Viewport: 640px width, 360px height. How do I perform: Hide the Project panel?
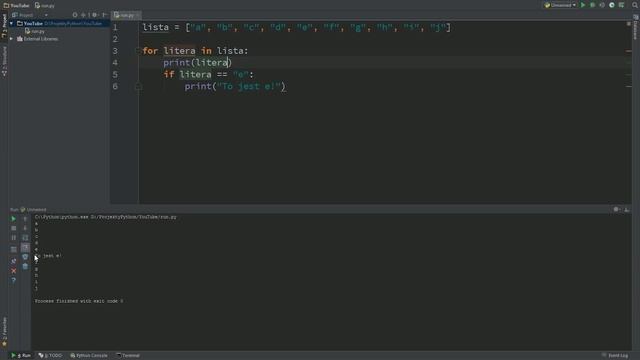click(104, 15)
